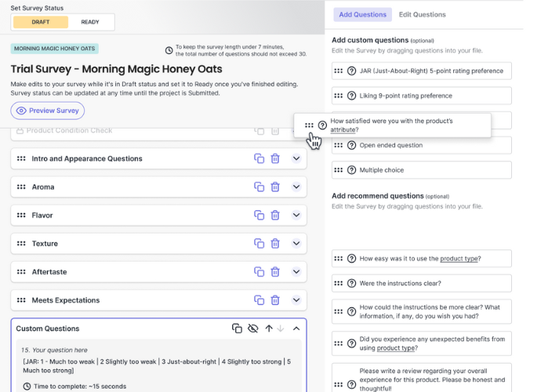Screen dimensions: 541x392
Task: Grab the Intro and Appearance Questions drag handle
Action: pyautogui.click(x=21, y=158)
